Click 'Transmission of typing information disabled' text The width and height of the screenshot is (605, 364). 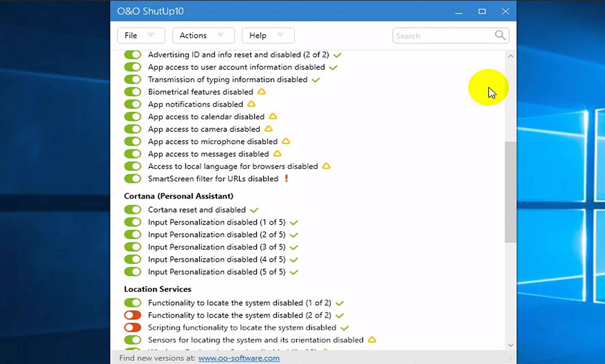(227, 80)
